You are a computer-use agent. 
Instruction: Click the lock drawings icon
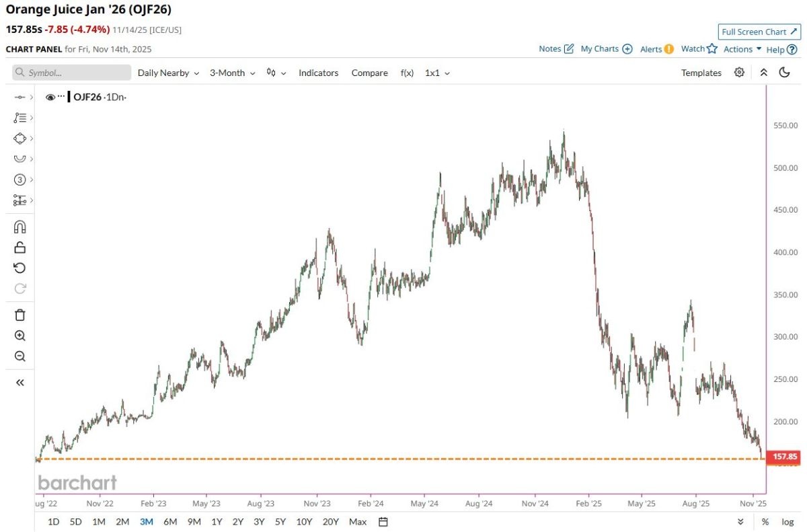tap(20, 248)
